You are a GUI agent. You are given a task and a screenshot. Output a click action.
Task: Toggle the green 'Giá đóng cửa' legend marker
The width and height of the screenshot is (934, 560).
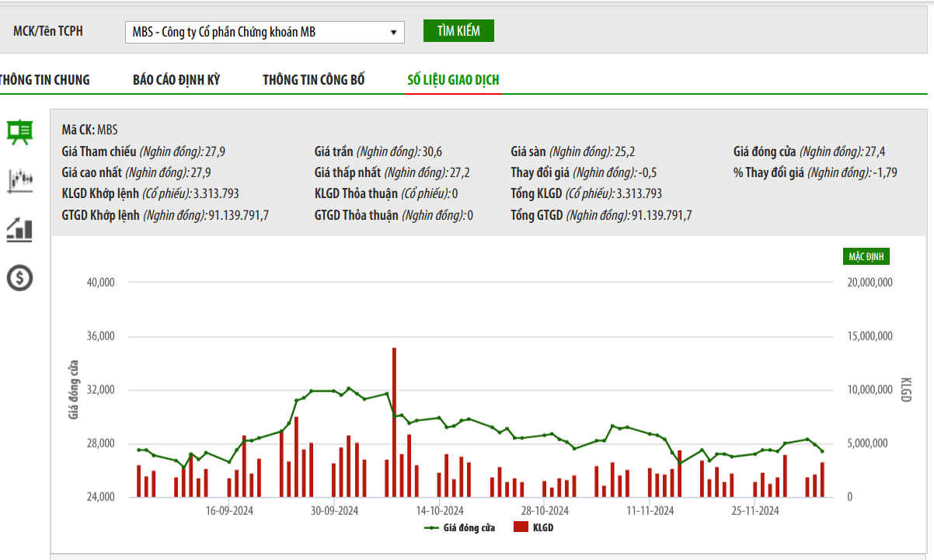pos(432,527)
